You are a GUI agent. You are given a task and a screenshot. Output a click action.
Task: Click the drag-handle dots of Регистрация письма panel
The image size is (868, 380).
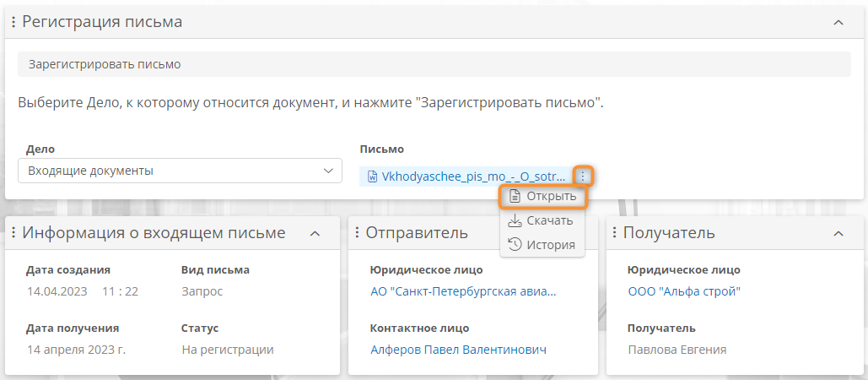[x=13, y=23]
